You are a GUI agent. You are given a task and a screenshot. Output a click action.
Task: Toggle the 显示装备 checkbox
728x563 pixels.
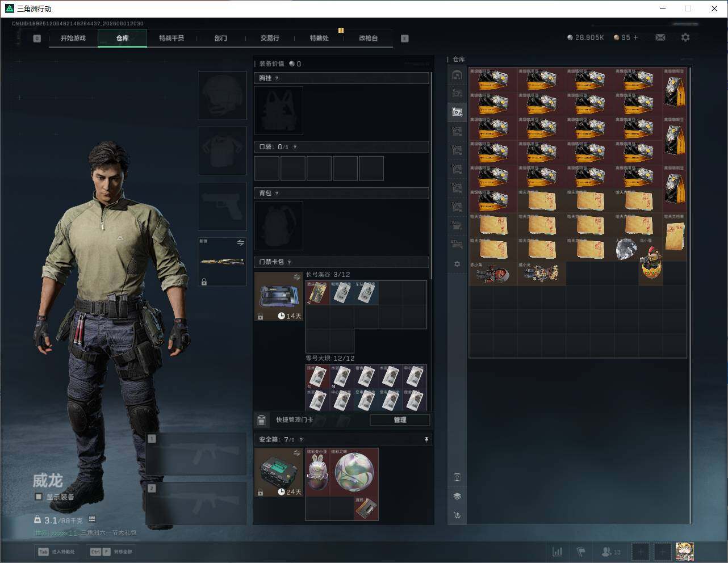(39, 497)
